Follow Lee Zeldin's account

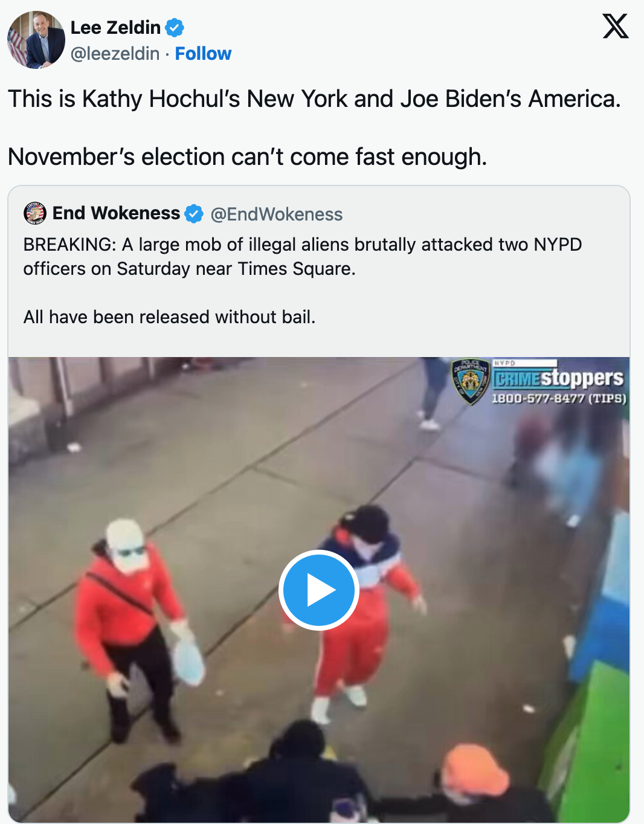(203, 54)
